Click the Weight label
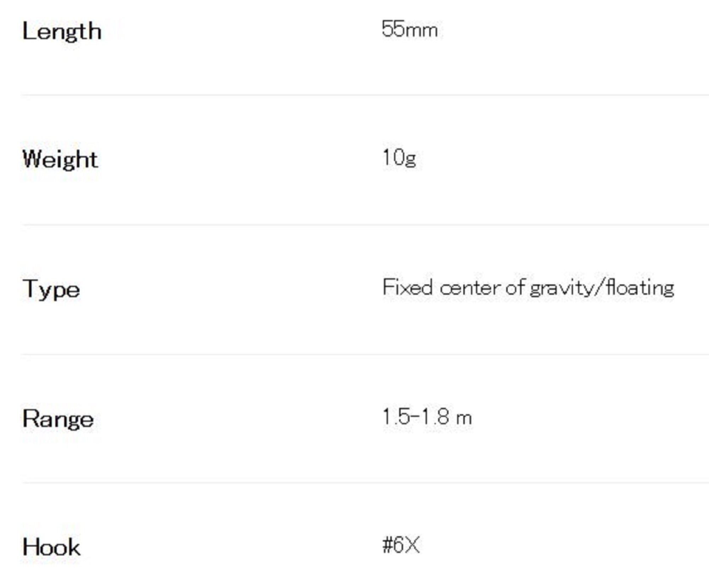 click(60, 159)
